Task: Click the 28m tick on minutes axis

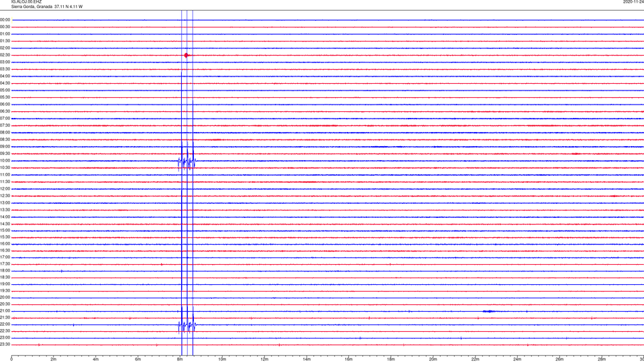Action: click(x=602, y=359)
